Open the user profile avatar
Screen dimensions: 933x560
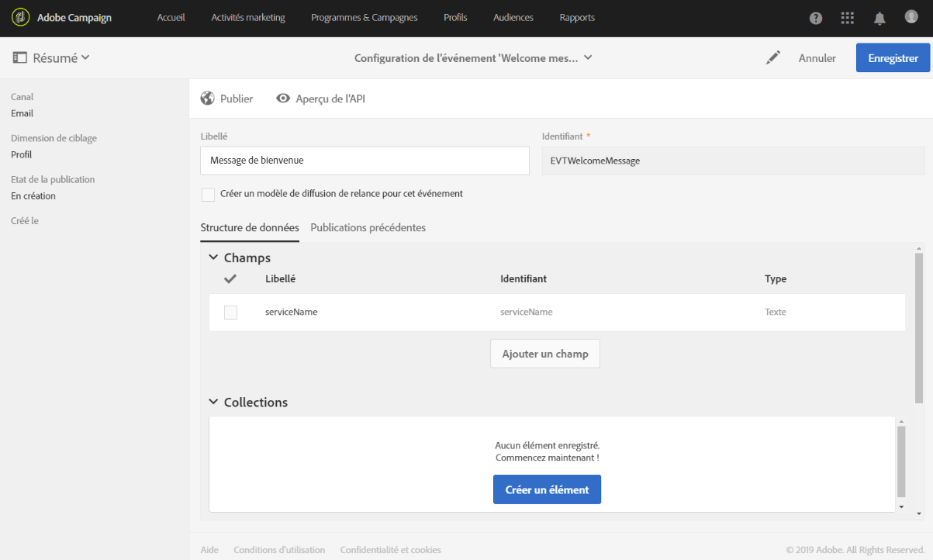coord(911,17)
